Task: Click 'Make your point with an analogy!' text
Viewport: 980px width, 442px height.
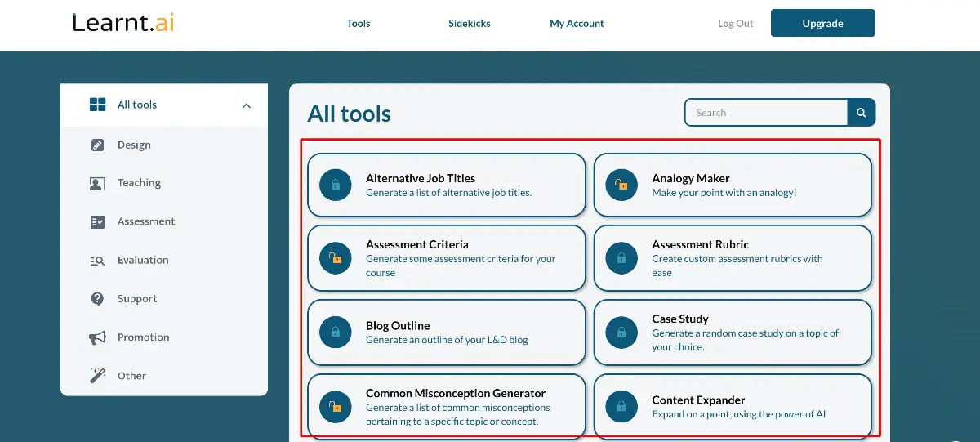Action: pos(724,193)
